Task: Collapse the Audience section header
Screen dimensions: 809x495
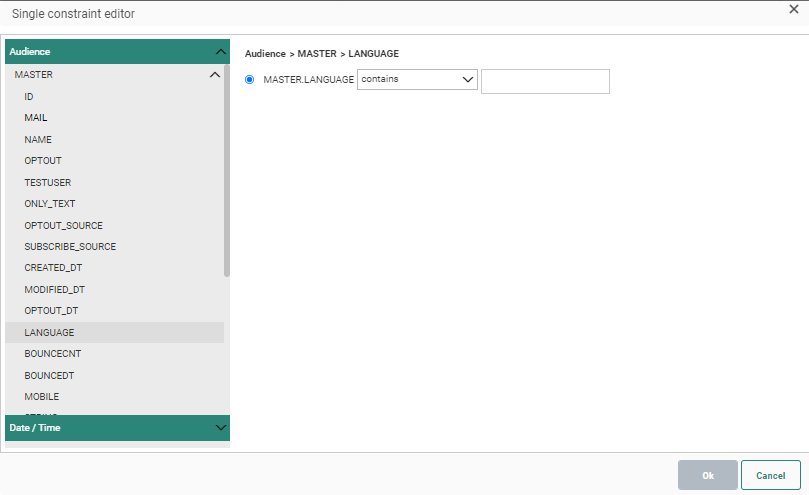Action: pos(220,52)
